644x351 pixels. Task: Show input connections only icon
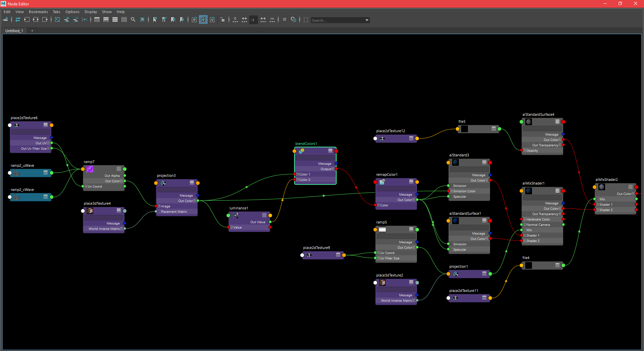tap(27, 19)
